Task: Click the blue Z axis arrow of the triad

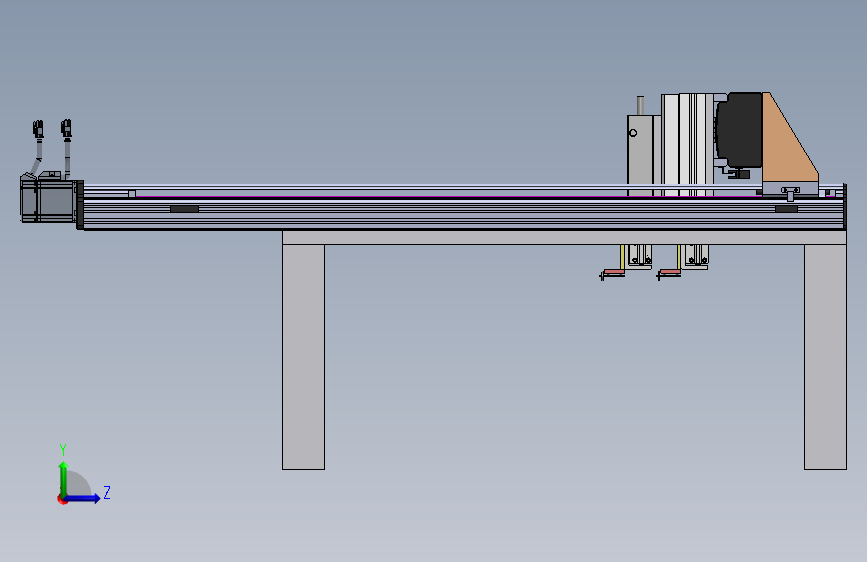Action: click(83, 498)
